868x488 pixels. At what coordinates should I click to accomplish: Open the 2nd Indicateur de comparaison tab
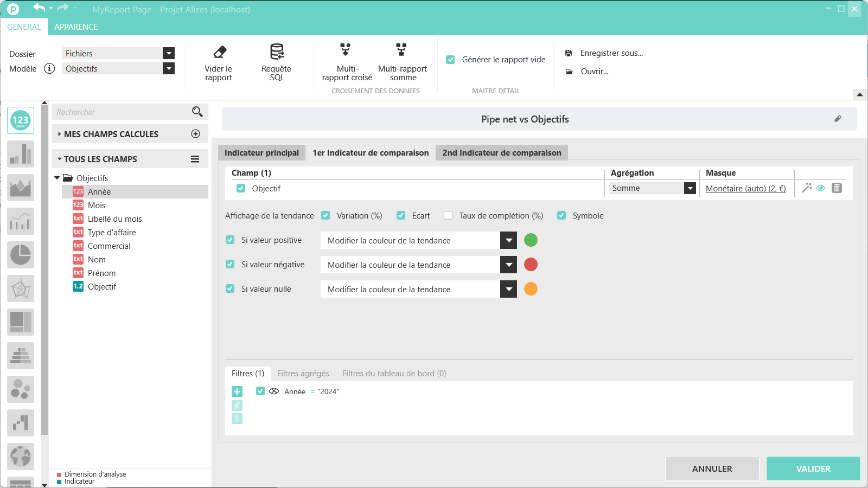(x=502, y=153)
